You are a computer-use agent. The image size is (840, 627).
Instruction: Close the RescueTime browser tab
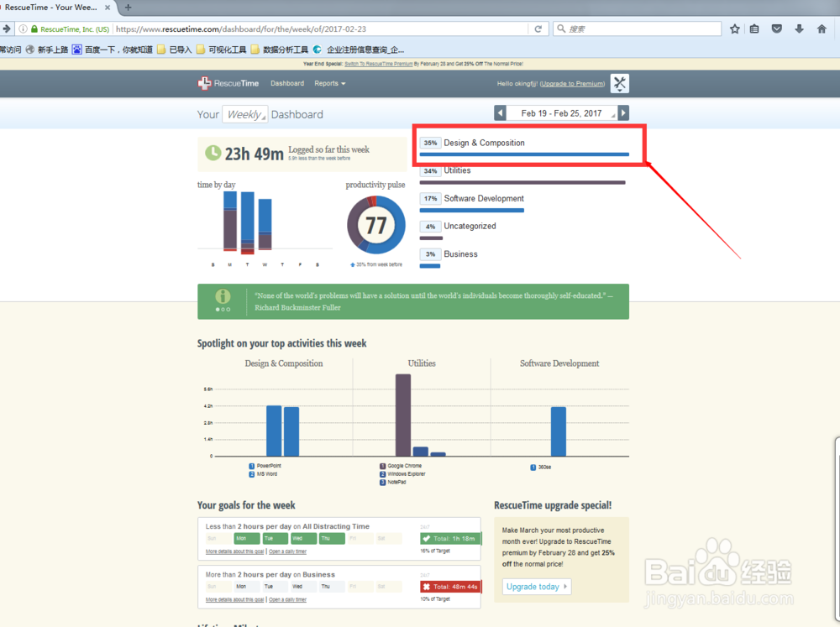(x=108, y=8)
